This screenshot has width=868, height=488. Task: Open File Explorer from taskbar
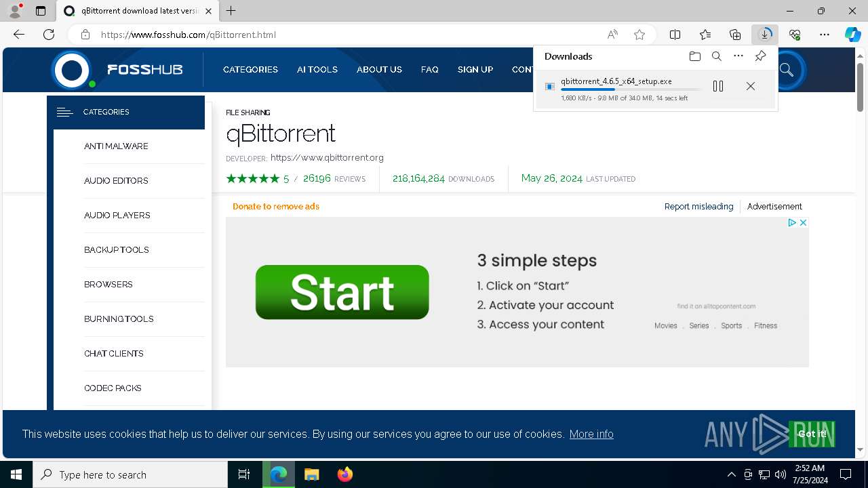pyautogui.click(x=311, y=474)
